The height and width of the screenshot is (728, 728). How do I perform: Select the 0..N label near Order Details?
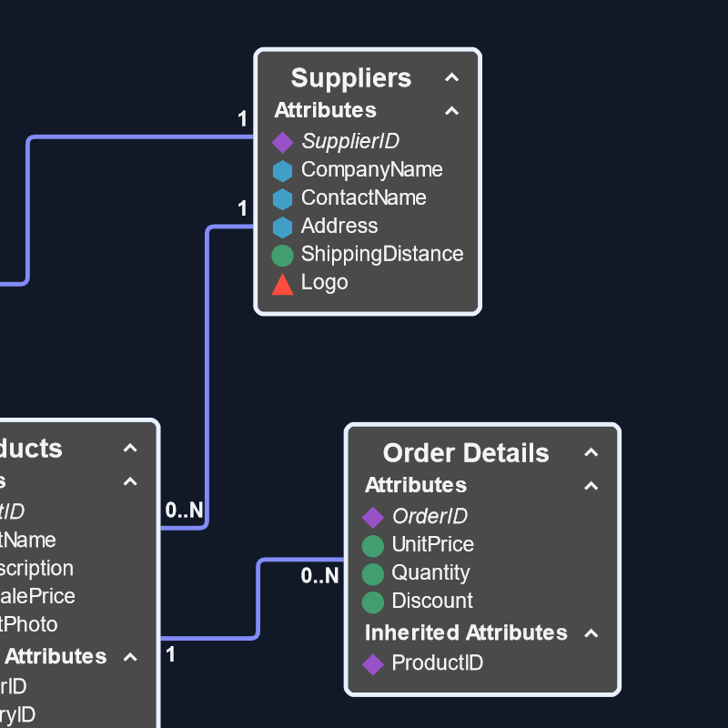[320, 575]
